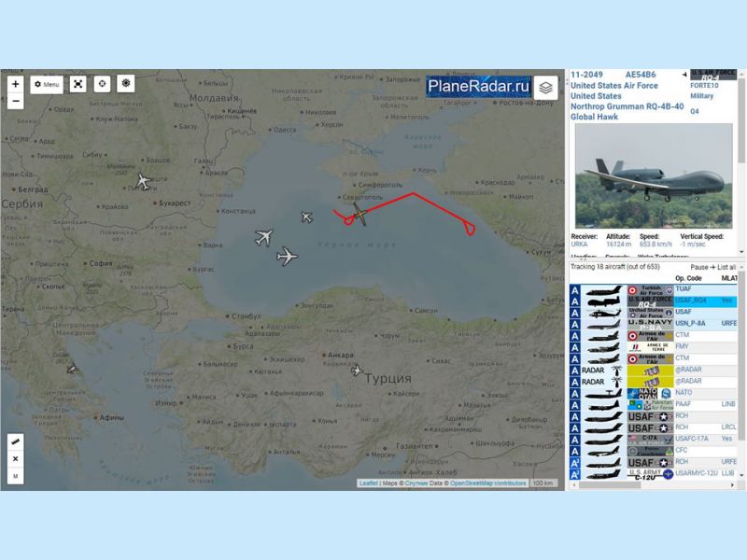Click the PlaneRadar.ru logo
The height and width of the screenshot is (560, 747).
[478, 86]
